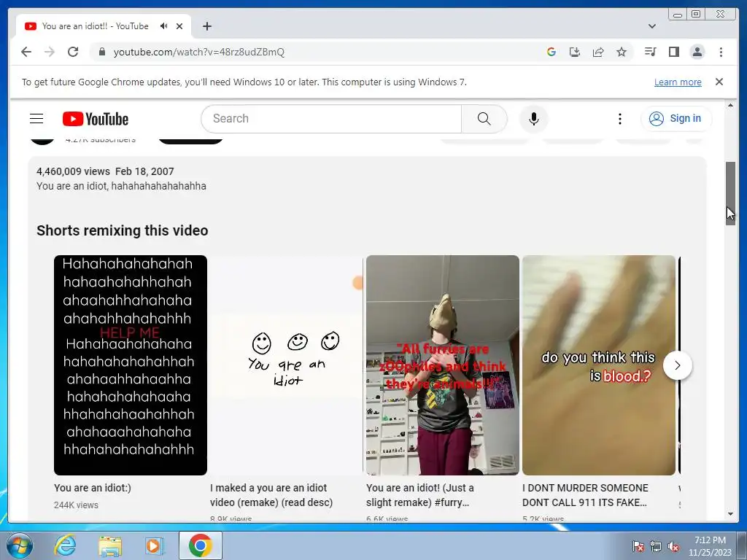747x560 pixels.
Task: Open a new tab
Action: [x=206, y=26]
